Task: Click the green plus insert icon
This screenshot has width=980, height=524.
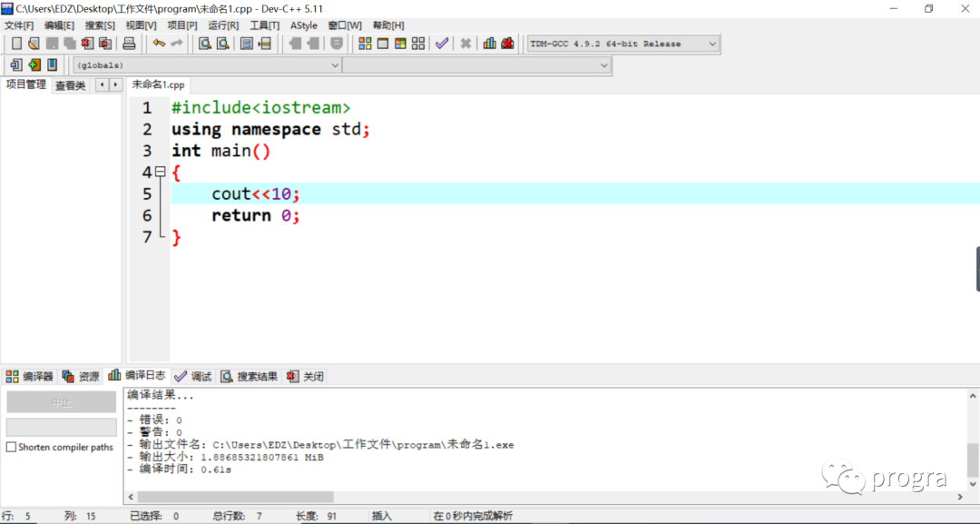Action: [x=34, y=64]
